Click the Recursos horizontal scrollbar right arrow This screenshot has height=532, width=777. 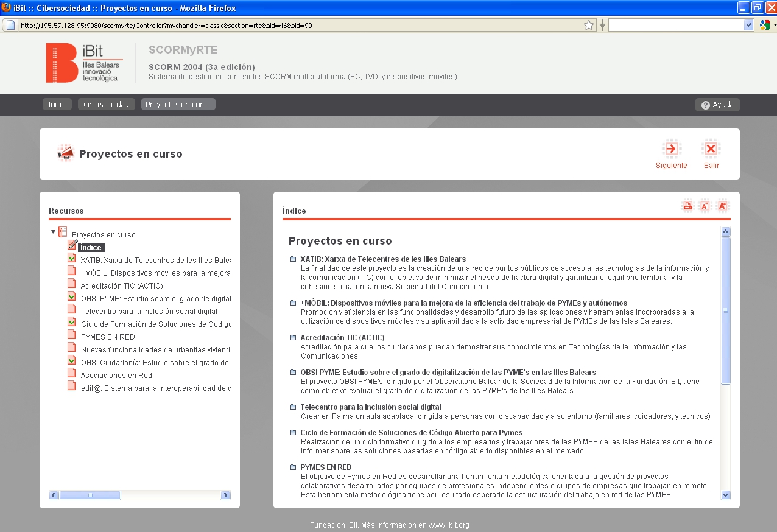(226, 495)
